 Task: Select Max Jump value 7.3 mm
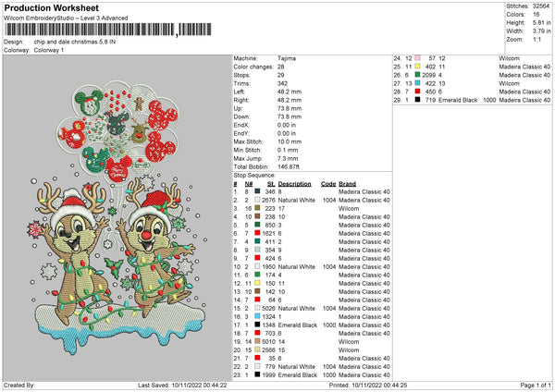pyautogui.click(x=288, y=158)
